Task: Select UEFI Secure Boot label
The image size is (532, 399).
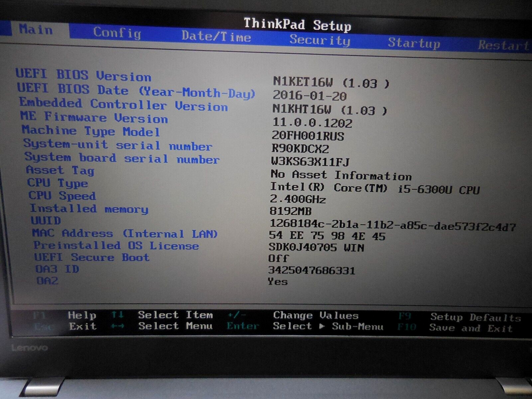Action: pyautogui.click(x=92, y=257)
